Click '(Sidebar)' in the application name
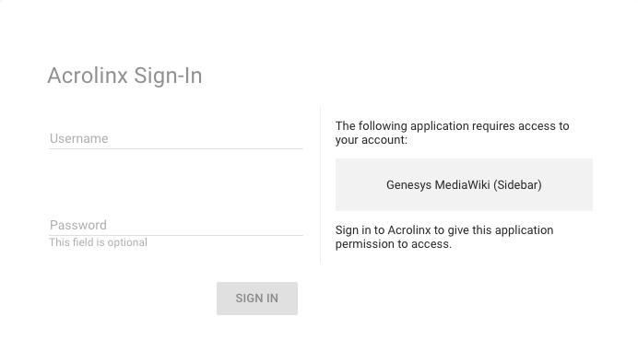The width and height of the screenshot is (638, 364). click(517, 185)
